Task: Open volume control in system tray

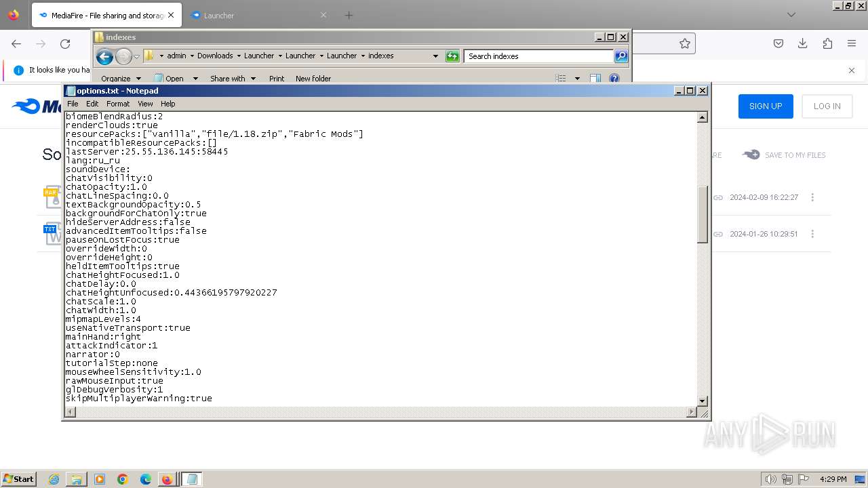Action: [x=771, y=479]
